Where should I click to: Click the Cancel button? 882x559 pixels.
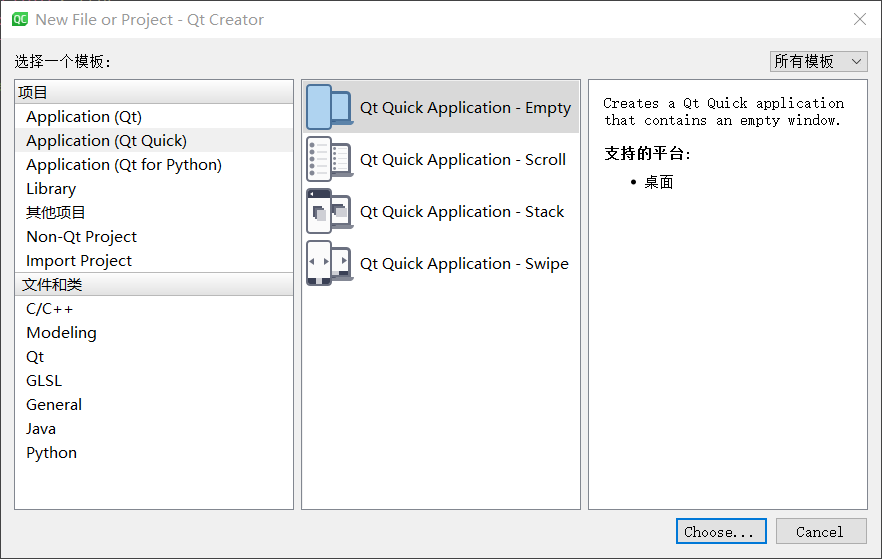pos(821,531)
